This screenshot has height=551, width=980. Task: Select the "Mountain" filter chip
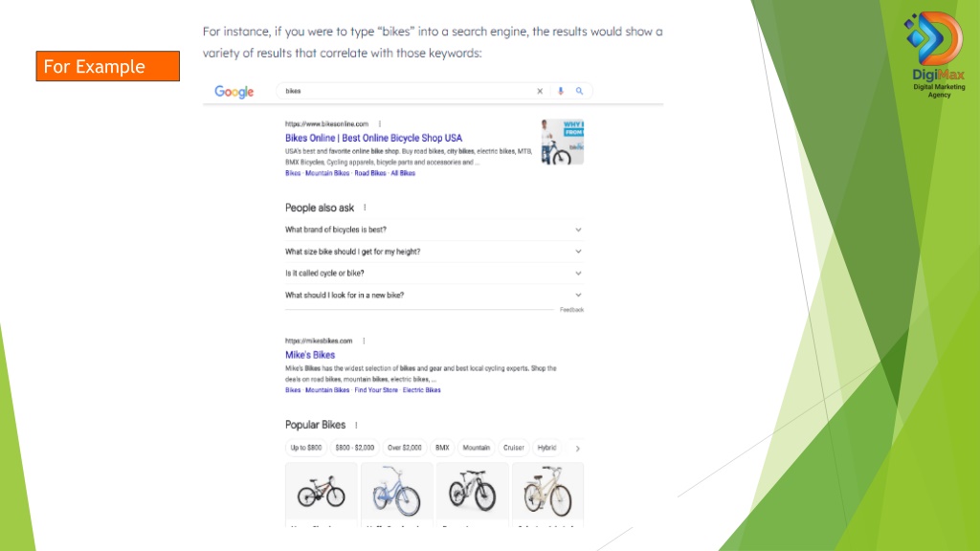pos(477,448)
